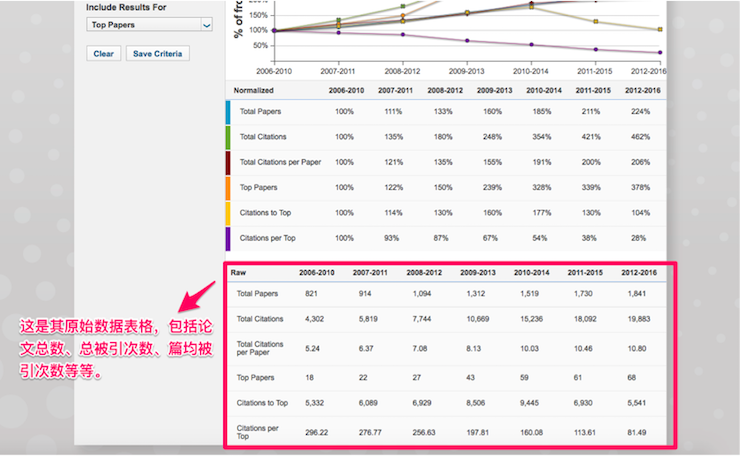Screen dimensions: 740x456
Task: Select the purple Citations per Top swatch
Action: (x=229, y=239)
